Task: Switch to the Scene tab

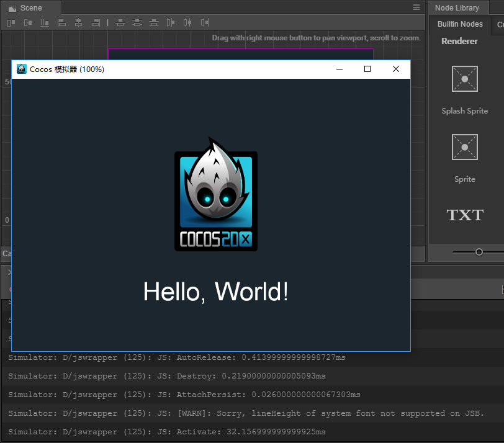Action: coord(31,7)
